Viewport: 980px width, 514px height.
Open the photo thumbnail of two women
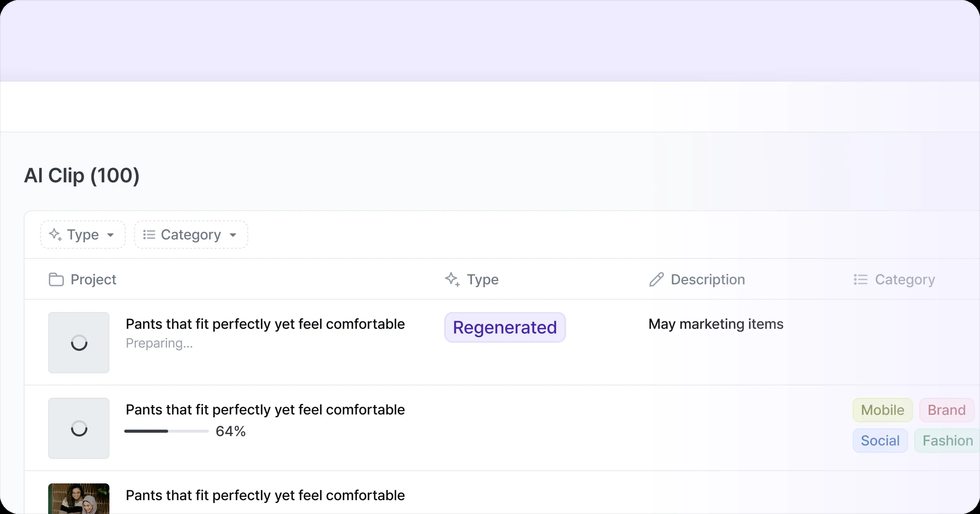79,498
